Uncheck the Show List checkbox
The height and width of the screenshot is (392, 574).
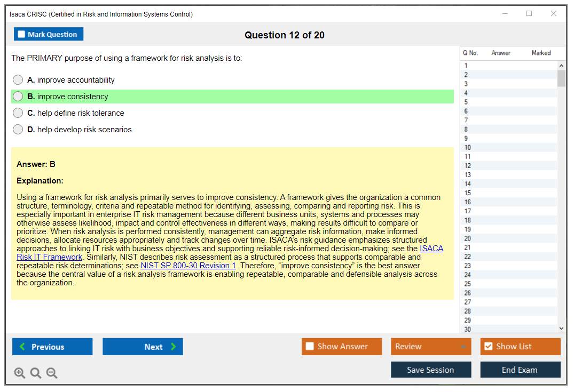click(489, 346)
